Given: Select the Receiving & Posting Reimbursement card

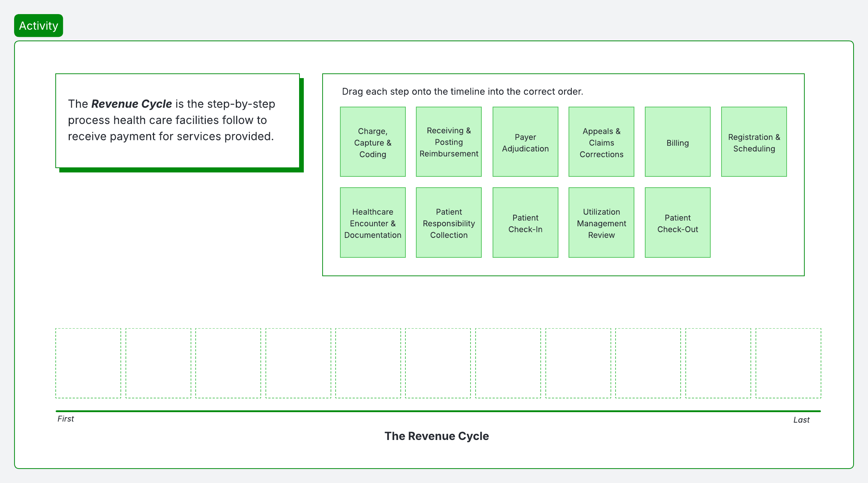Looking at the screenshot, I should tap(448, 142).
